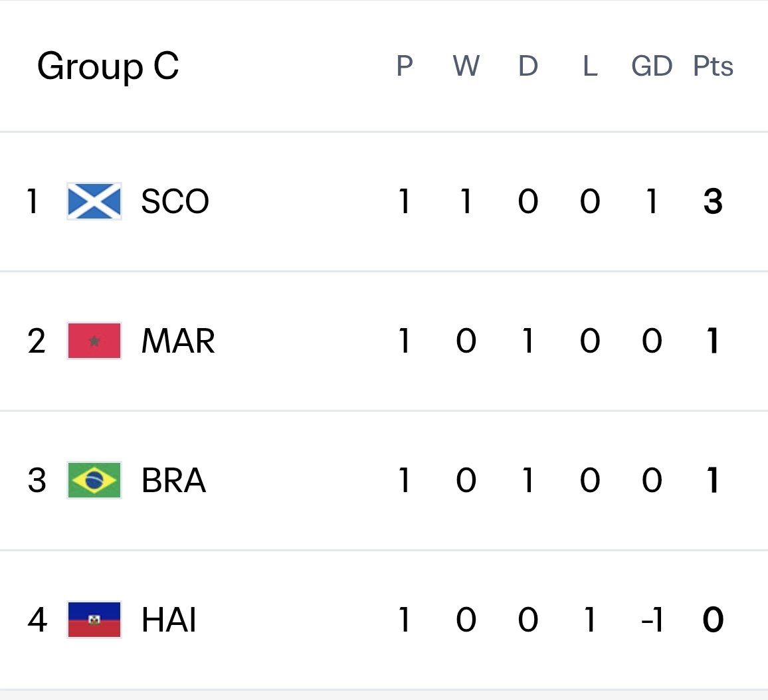Click the W column header

click(466, 66)
